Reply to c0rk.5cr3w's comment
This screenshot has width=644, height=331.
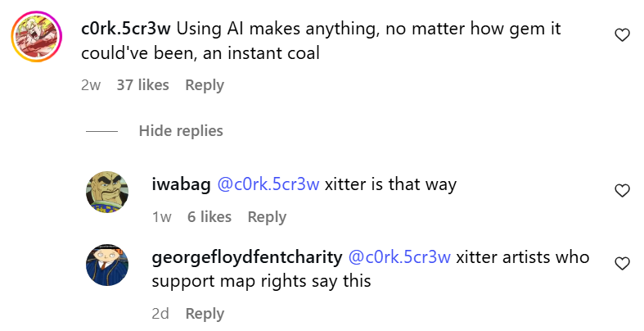(204, 85)
